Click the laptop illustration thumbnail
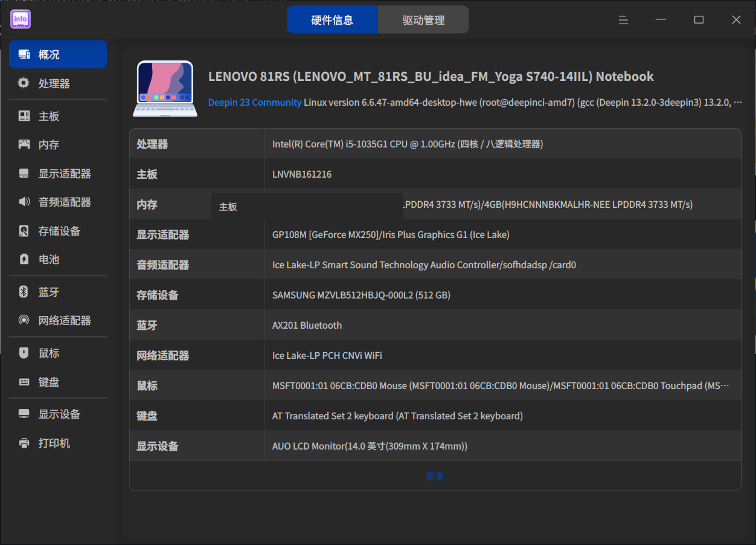The image size is (756, 545). 164,88
